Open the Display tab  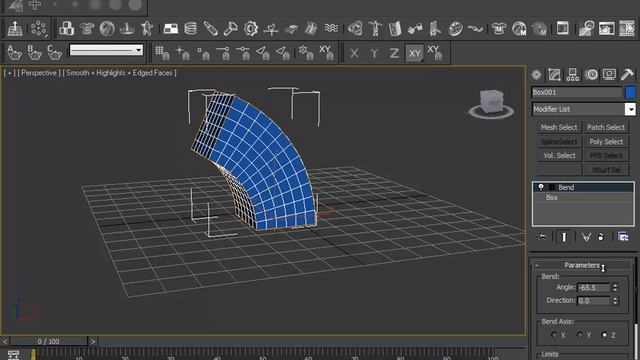[609, 75]
